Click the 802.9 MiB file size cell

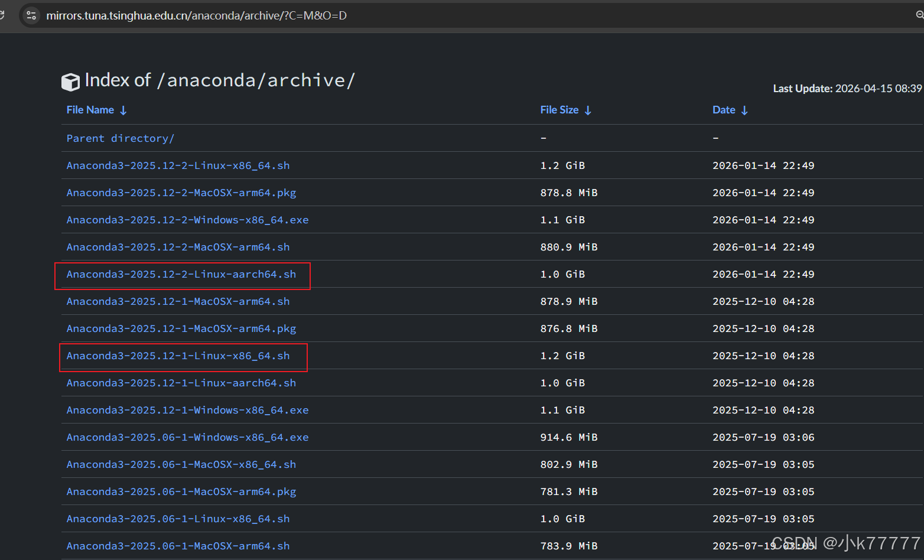569,464
